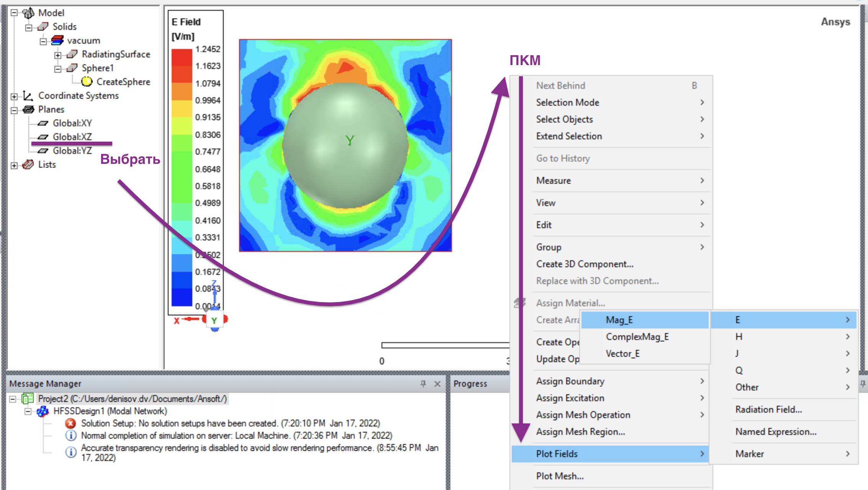Click the CreateSphere yellow sphere icon

[87, 82]
